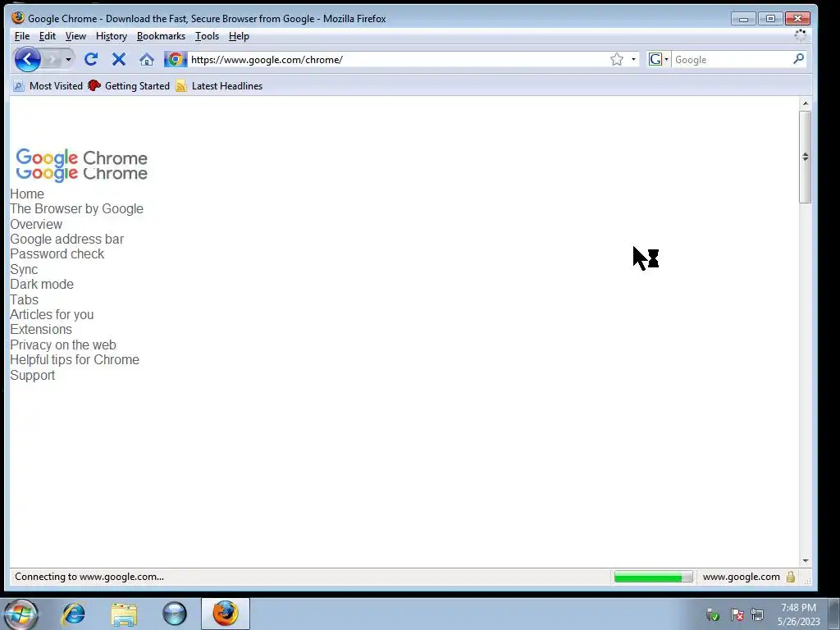Viewport: 840px width, 630px height.
Task: Click the Chrome site identity favicon
Action: click(x=176, y=59)
